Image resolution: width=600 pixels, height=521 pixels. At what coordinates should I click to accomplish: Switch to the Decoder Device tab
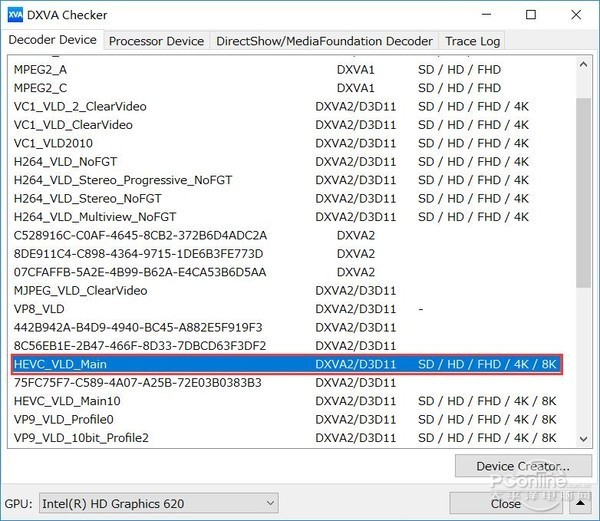pyautogui.click(x=52, y=40)
